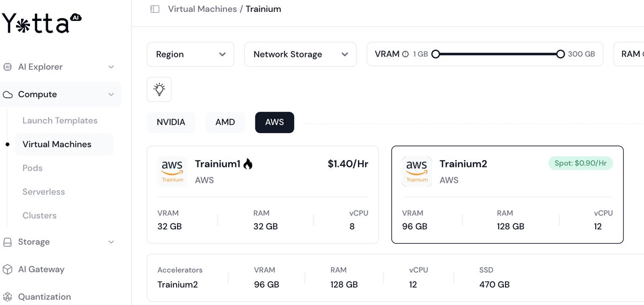Click the 300 GB VRAM maximum label
This screenshot has height=305, width=644.
(581, 54)
